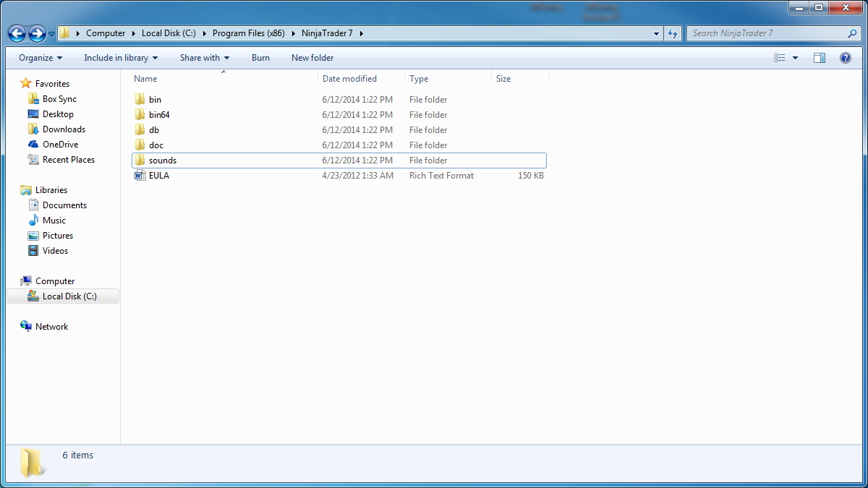Open the Documents library
This screenshot has width=868, height=488.
tap(64, 205)
